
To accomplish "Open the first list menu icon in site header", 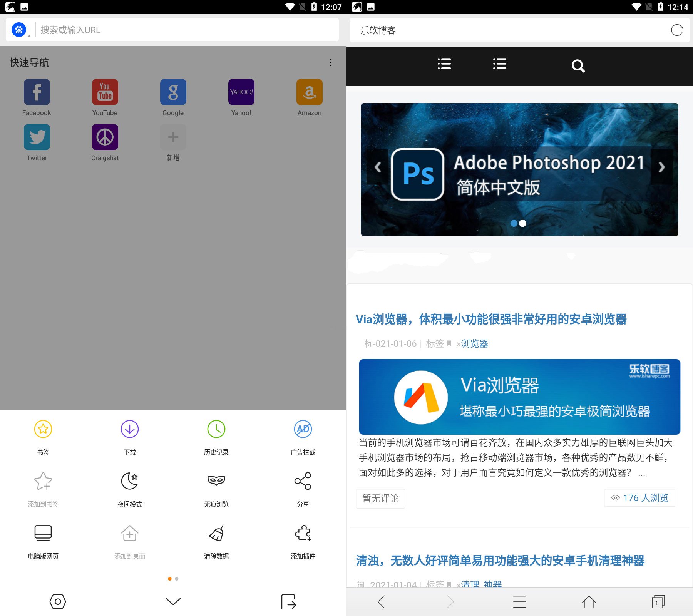I will 444,64.
